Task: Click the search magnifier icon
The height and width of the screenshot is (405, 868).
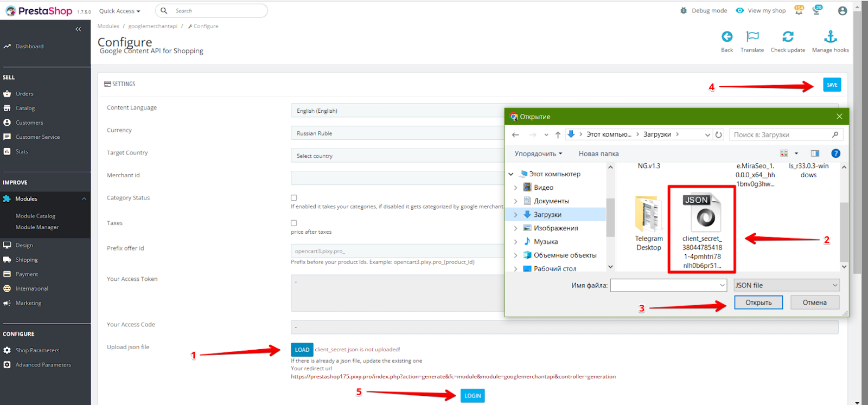Action: (164, 10)
